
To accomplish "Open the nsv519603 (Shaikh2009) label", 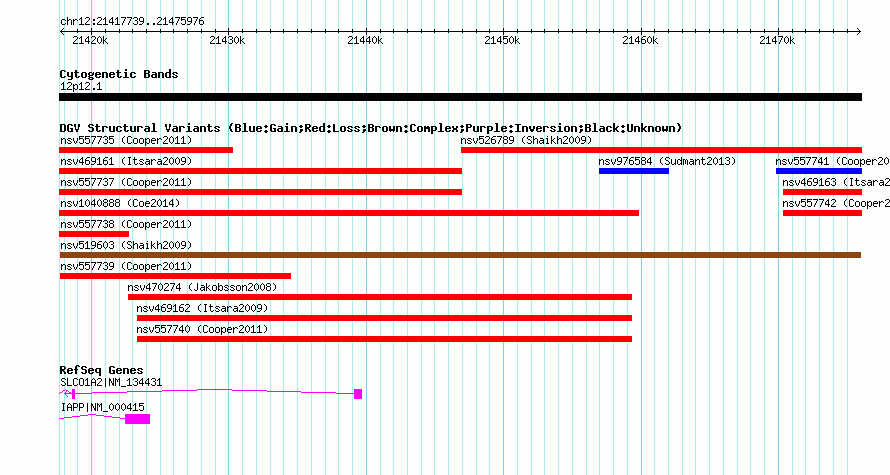I will 126,245.
